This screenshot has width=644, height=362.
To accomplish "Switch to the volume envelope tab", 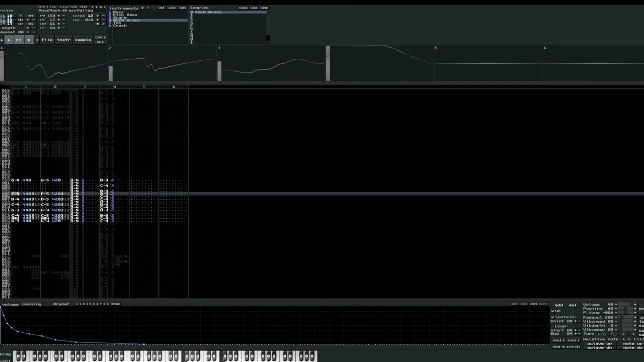I will (x=10, y=304).
